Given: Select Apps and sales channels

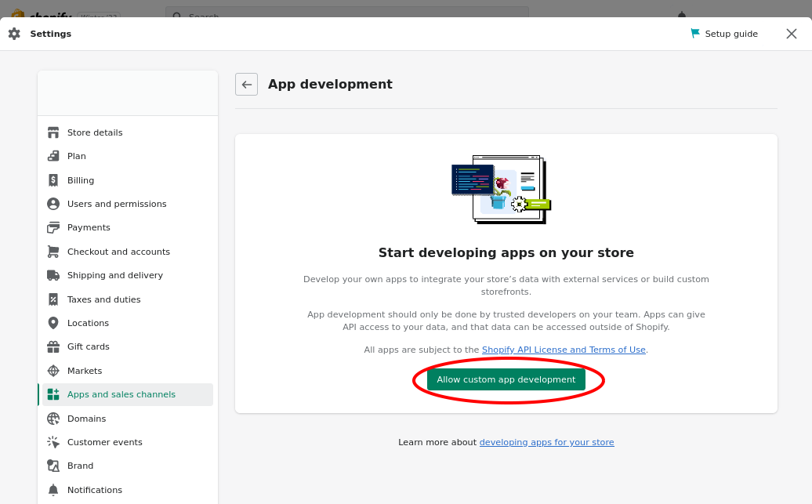Looking at the screenshot, I should 128,394.
